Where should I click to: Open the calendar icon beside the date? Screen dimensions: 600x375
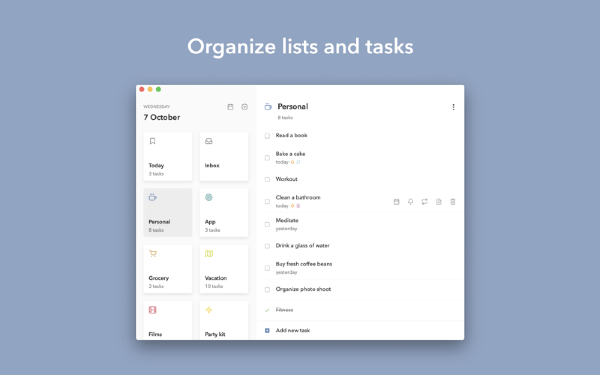(x=230, y=107)
